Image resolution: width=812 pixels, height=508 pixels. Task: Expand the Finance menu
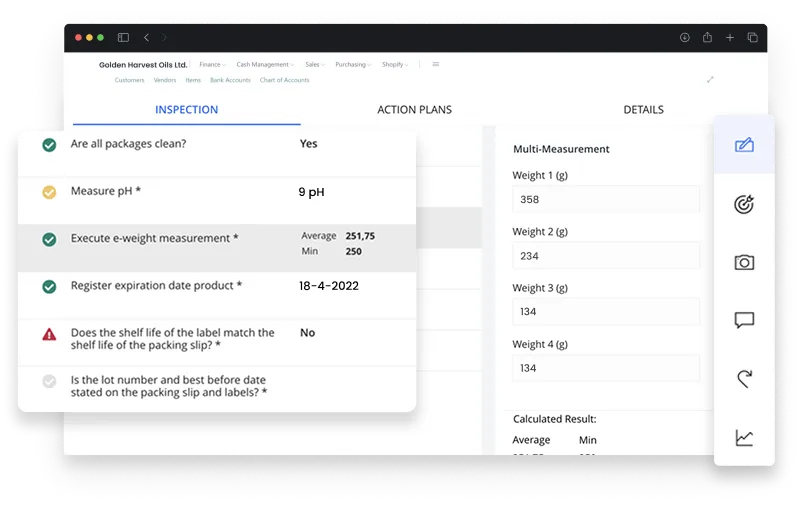[212, 64]
